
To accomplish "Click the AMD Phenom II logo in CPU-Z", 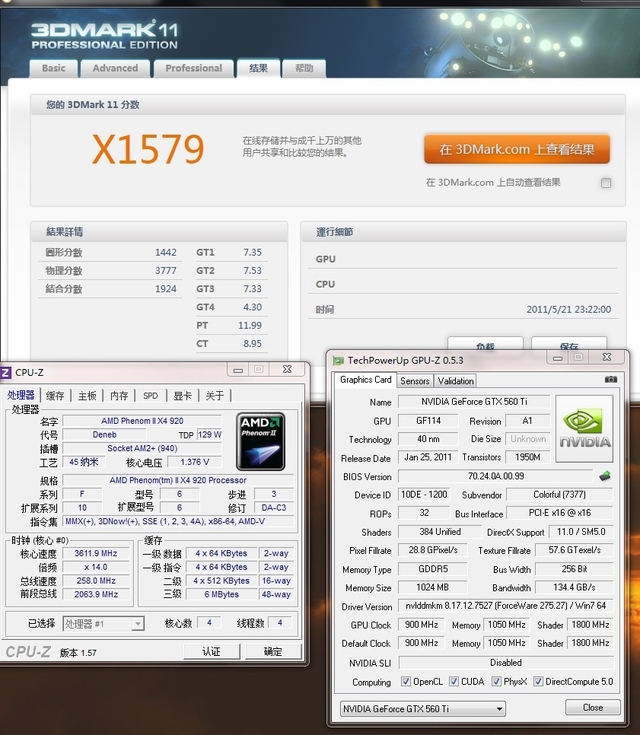I will click(261, 442).
